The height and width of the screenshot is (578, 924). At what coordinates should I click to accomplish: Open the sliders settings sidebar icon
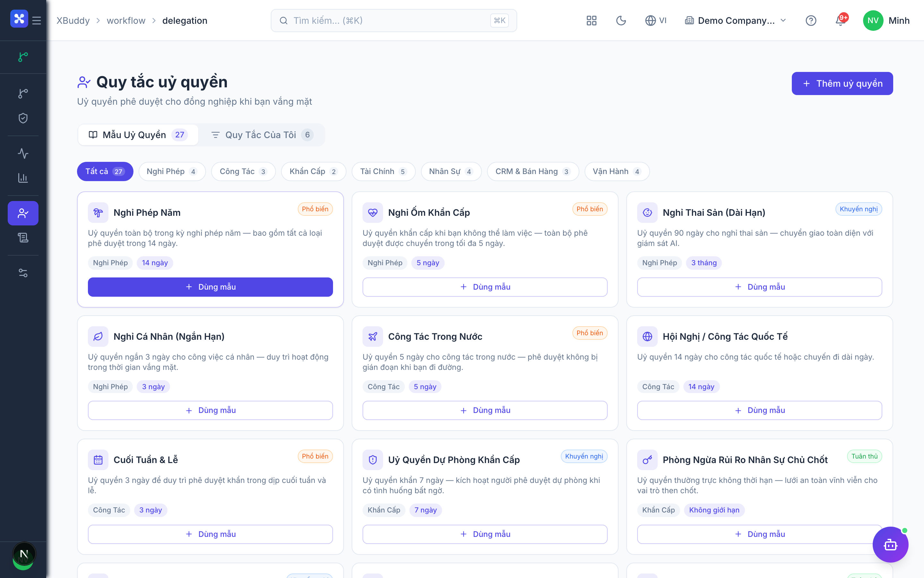(x=23, y=273)
